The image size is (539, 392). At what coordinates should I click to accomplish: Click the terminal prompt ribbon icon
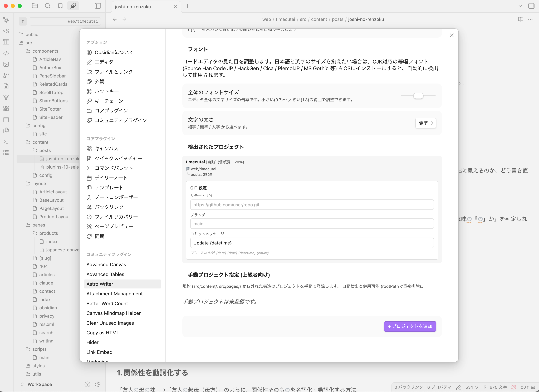coord(6,141)
